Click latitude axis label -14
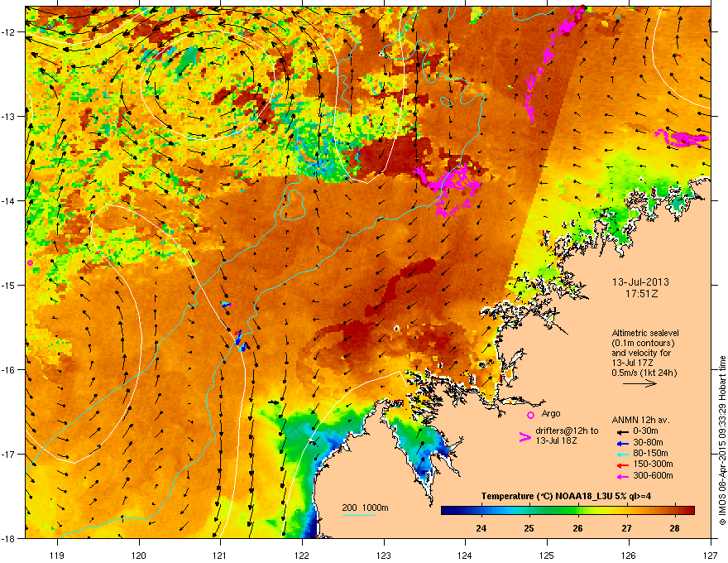The height and width of the screenshot is (563, 728). coord(9,201)
